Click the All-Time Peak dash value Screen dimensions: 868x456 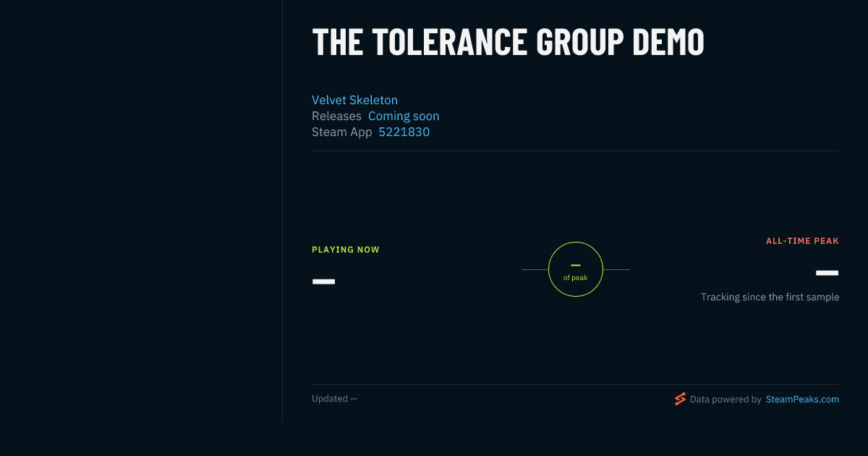(x=827, y=273)
